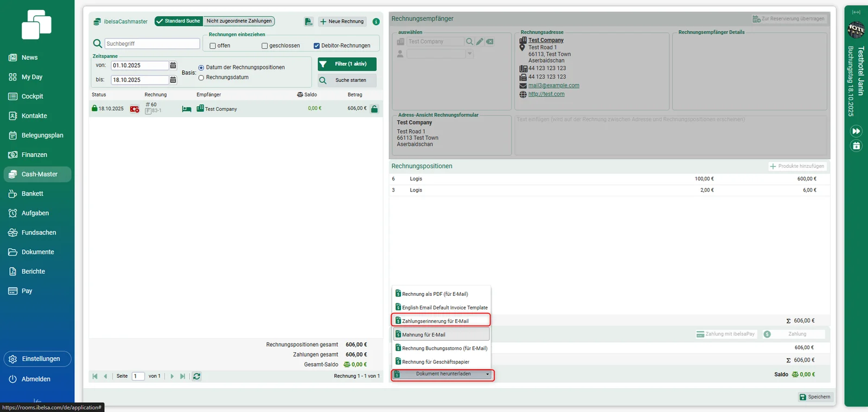Click the ibelsa logo in the sidebar
This screenshot has height=412, width=868.
[37, 25]
